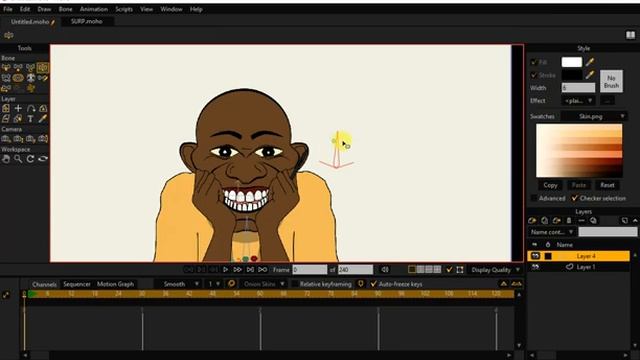Screen dimensions: 640x360
Task: Select the highlighted Manipulate Bones tool
Action: click(x=43, y=68)
